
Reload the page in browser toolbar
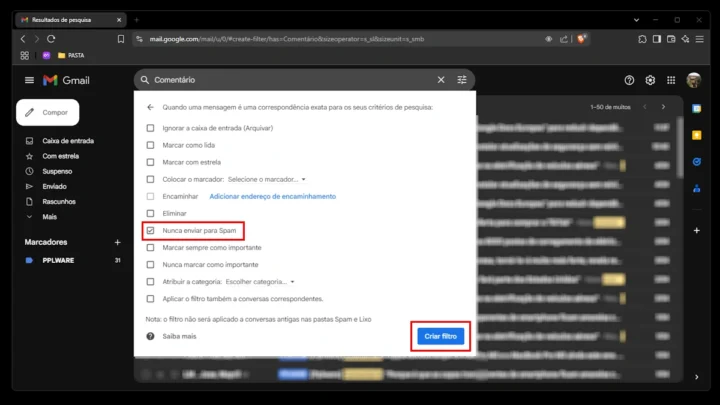click(51, 39)
